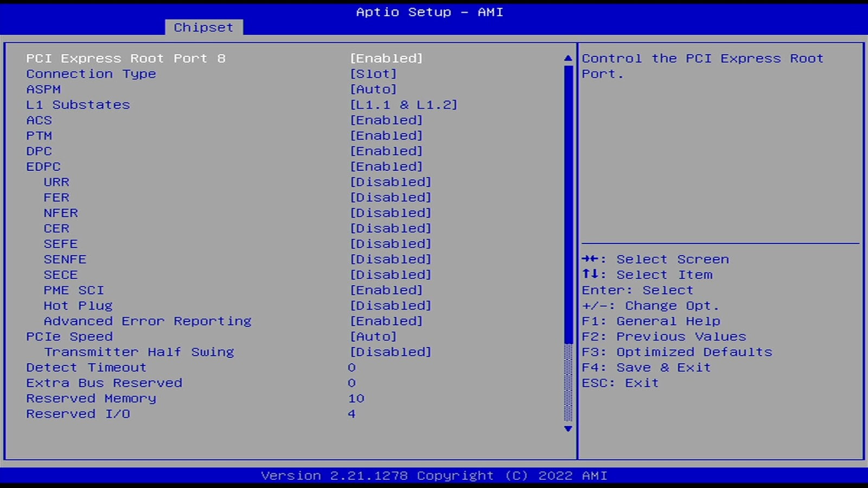Image resolution: width=868 pixels, height=488 pixels.
Task: Select the Chipset tab
Action: click(203, 27)
